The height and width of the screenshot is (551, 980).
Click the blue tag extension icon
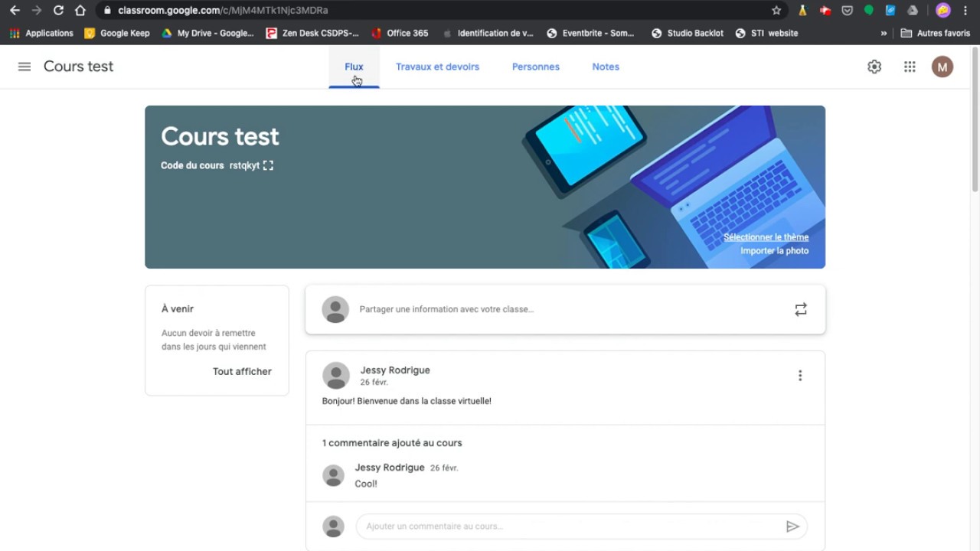(x=890, y=11)
